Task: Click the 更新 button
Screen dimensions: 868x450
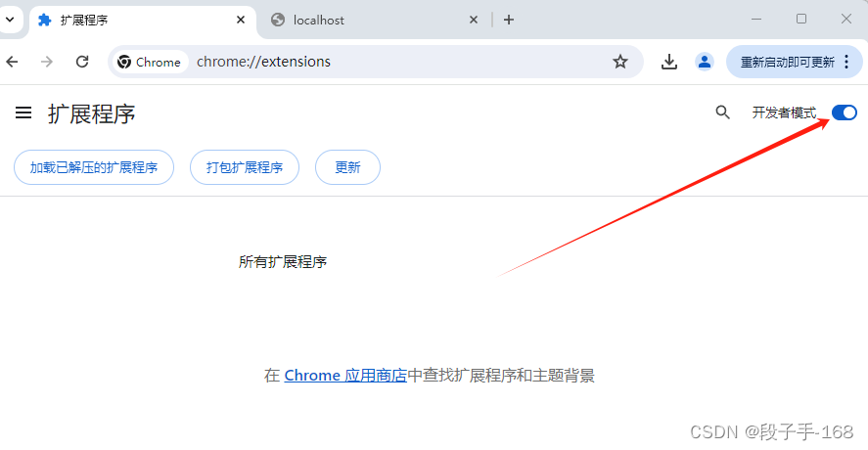Action: click(347, 167)
